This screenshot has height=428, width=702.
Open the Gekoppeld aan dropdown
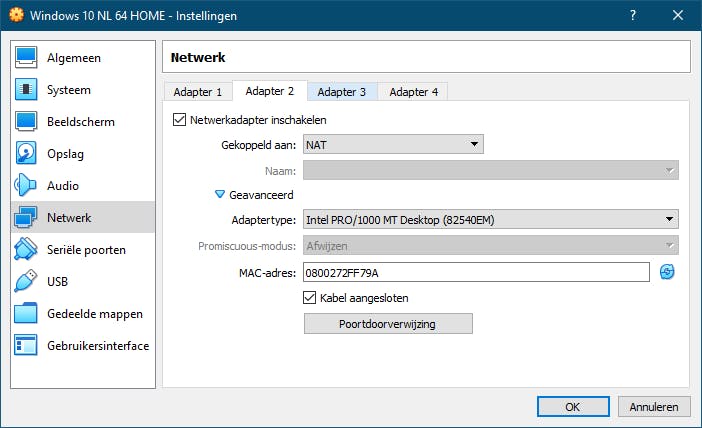click(x=393, y=145)
